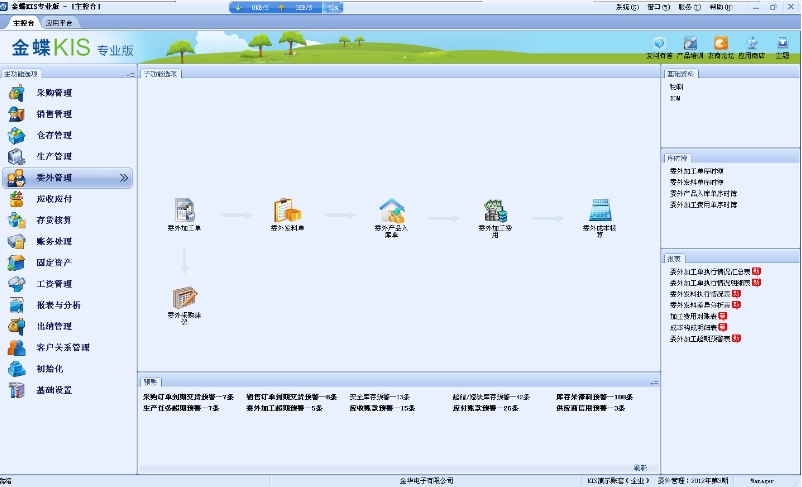Open 应付账款预警—26条 alert
This screenshot has height=487, width=802.
coord(485,408)
